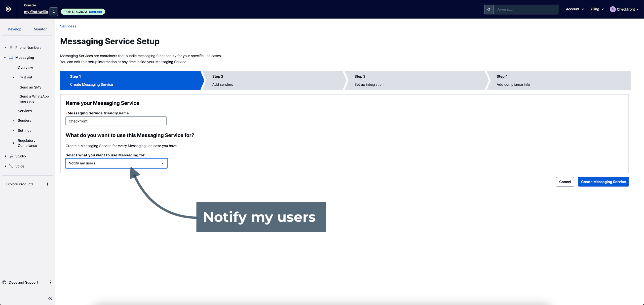Image resolution: width=644 pixels, height=305 pixels.
Task: Expand the Settings chevron in sidebar
Action: point(13,130)
